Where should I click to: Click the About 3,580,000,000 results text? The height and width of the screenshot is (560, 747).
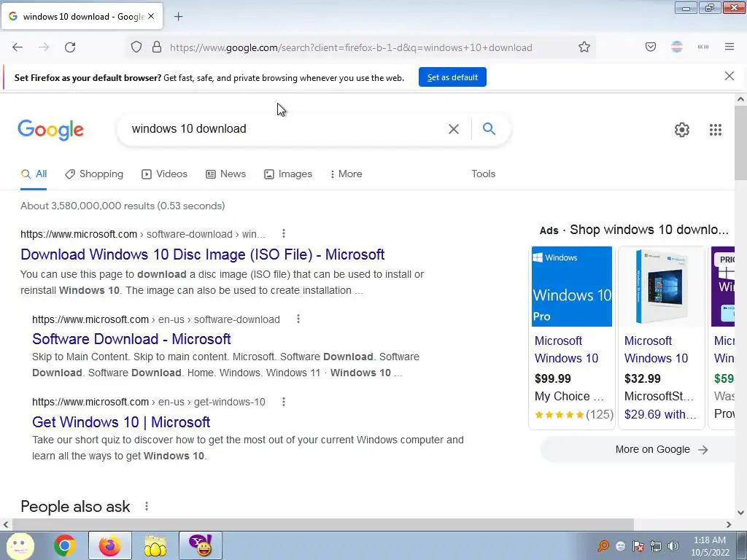pos(123,206)
